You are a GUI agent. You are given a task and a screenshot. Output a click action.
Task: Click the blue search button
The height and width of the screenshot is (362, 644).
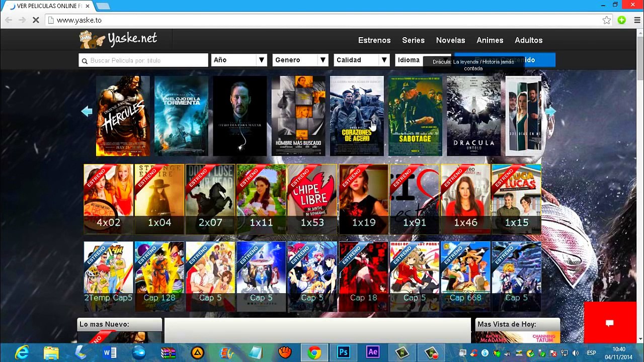(505, 60)
